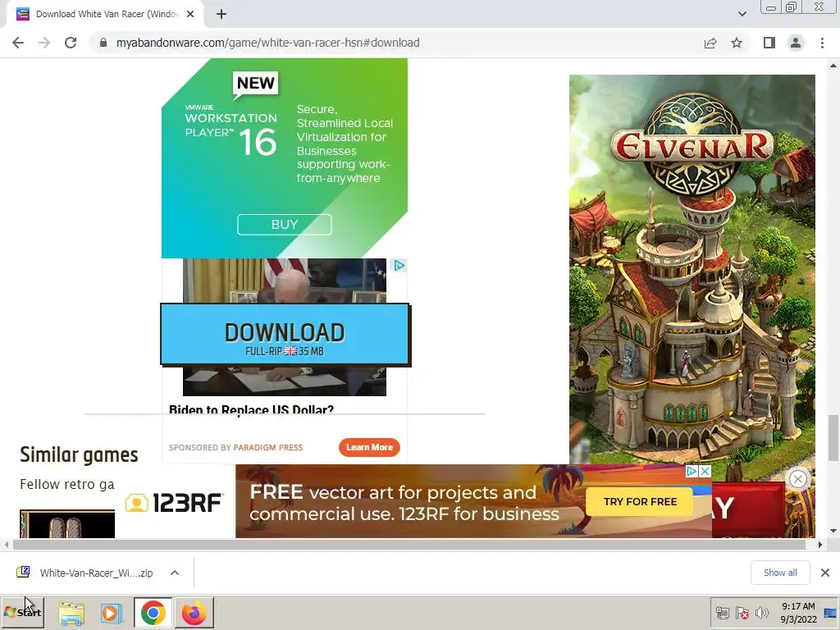Dismiss the floating ad with circled X
Image resolution: width=840 pixels, height=630 pixels.
pos(797,479)
